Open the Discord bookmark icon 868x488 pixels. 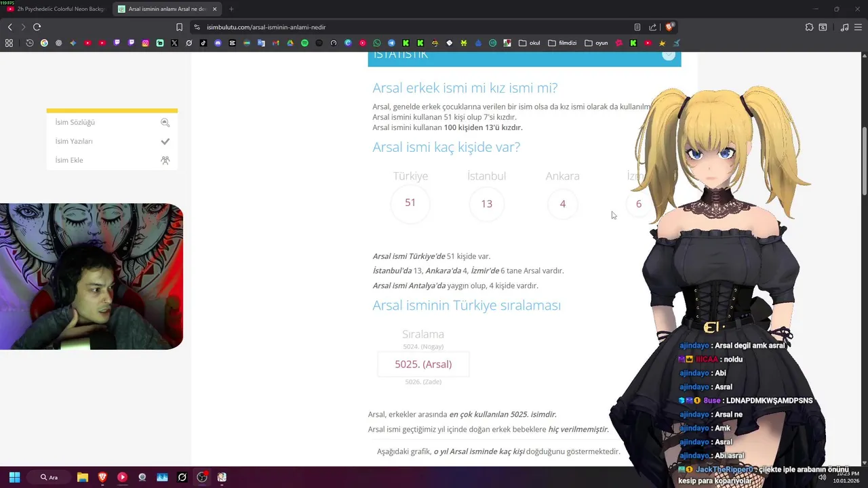coord(218,43)
